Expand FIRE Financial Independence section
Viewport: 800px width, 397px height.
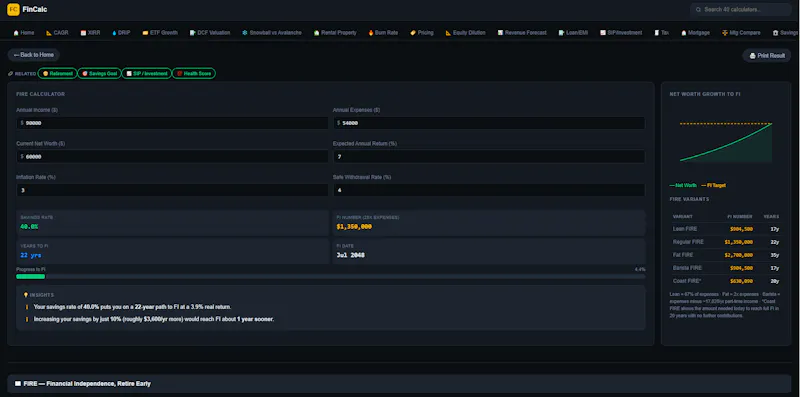point(399,384)
